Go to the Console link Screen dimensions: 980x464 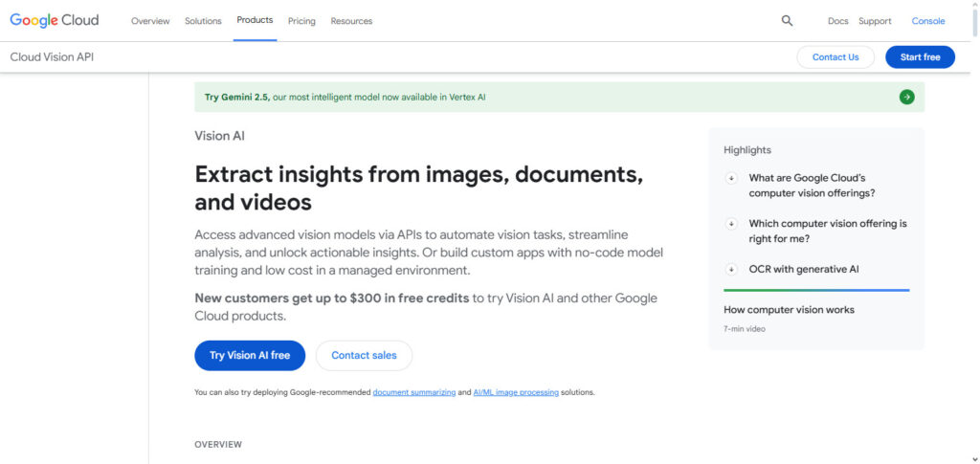coord(928,21)
